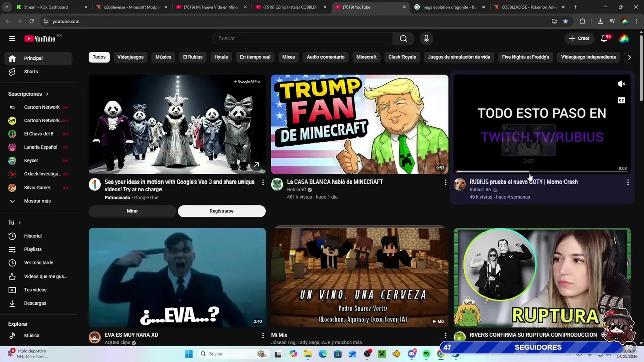The image size is (644, 362).
Task: Open new Chrome tab plus button
Action: [x=575, y=7]
